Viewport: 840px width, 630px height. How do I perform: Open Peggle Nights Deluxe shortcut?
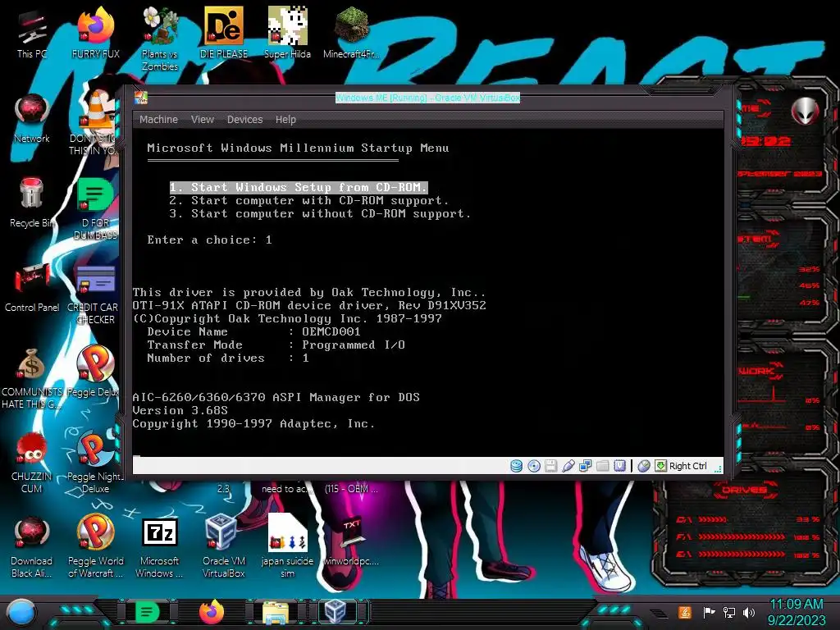click(x=95, y=462)
